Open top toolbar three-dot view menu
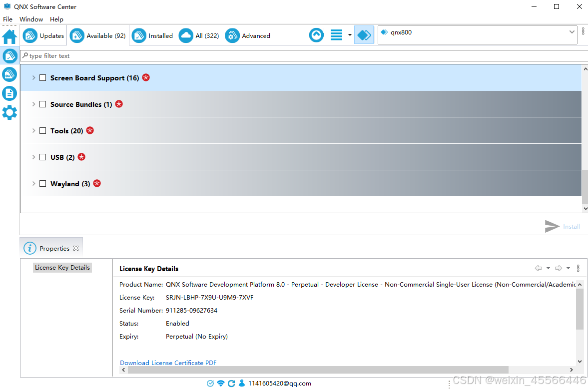 (x=583, y=31)
